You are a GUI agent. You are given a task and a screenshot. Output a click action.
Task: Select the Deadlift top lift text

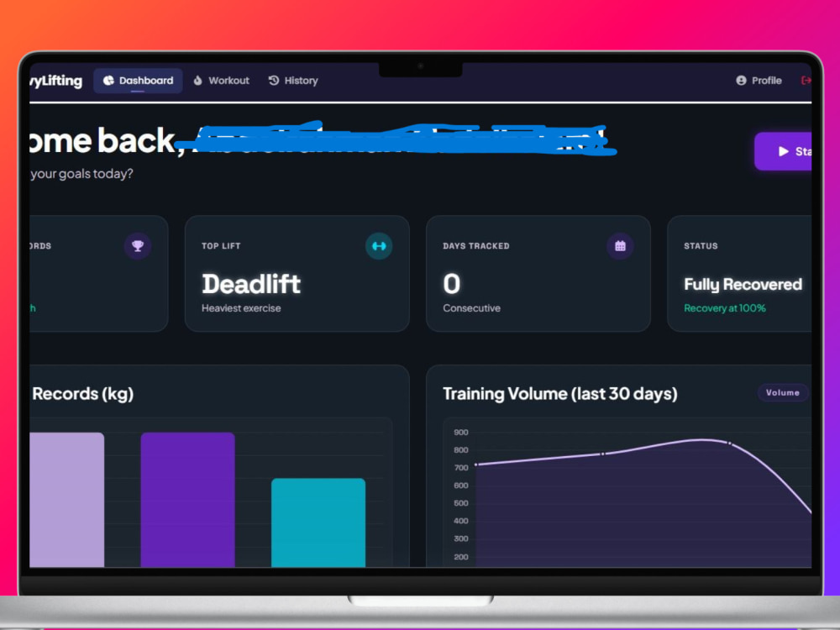click(250, 284)
